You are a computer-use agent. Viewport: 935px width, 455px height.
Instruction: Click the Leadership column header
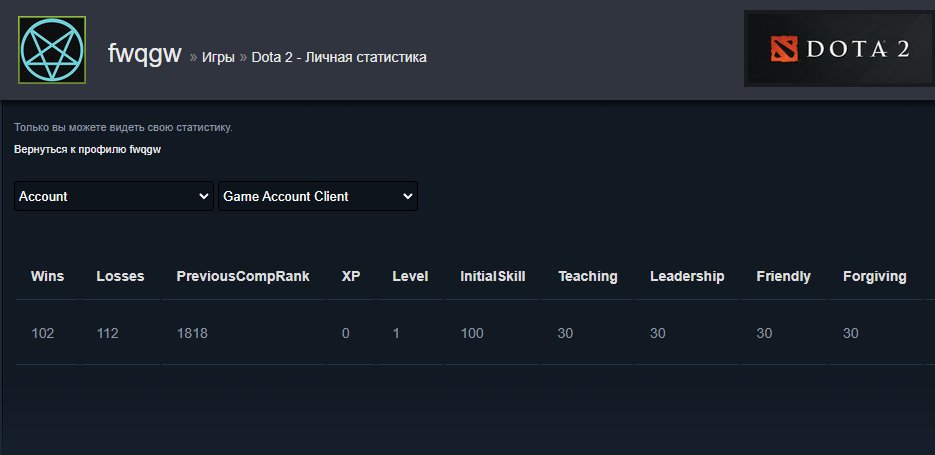coord(687,276)
